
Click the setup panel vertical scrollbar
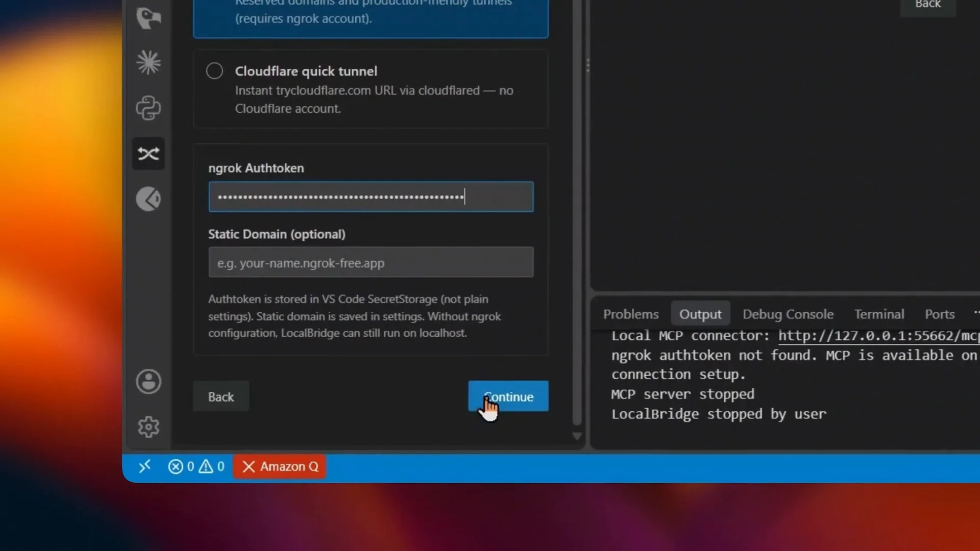pos(577,212)
